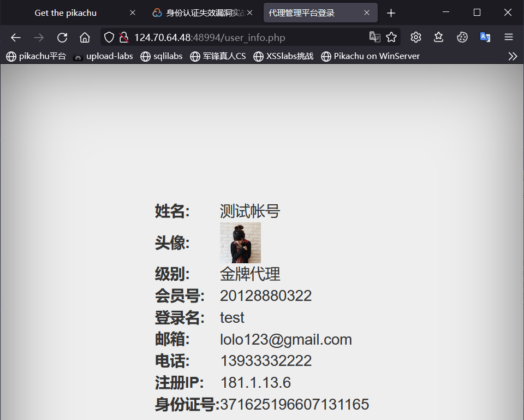Open a new tab with plus button
The height and width of the screenshot is (420, 524).
coord(391,13)
